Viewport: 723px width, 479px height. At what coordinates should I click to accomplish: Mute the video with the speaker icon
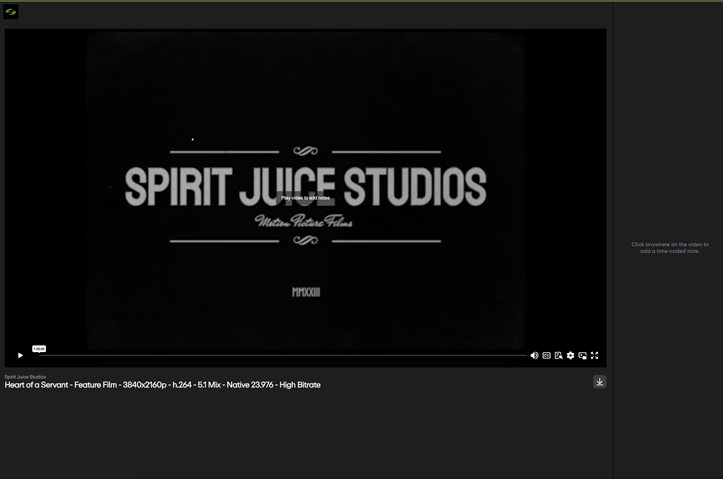(x=534, y=355)
